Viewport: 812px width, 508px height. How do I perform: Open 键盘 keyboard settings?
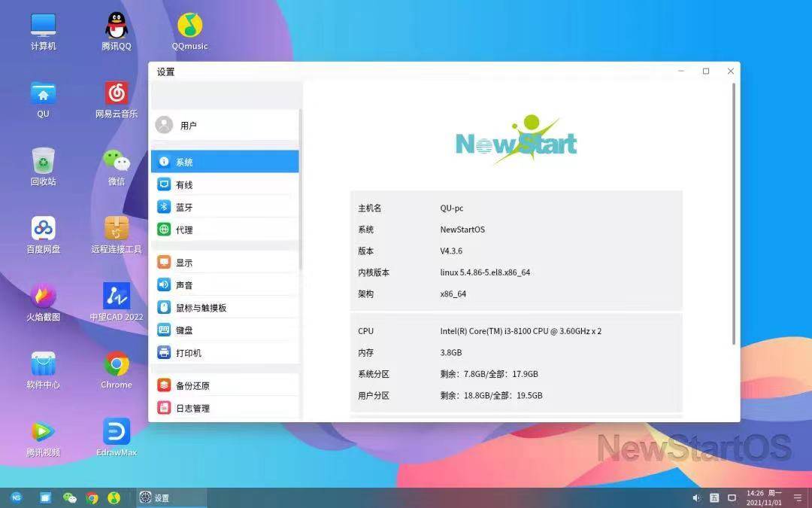pos(225,330)
